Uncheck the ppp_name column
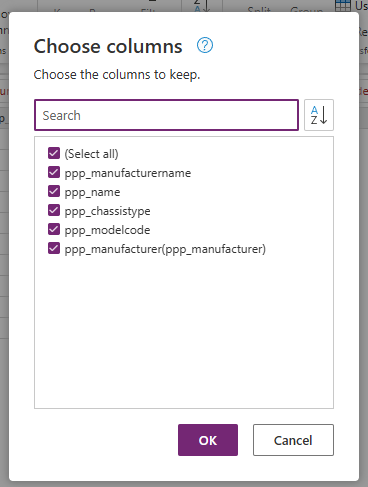The image size is (368, 487). (54, 191)
